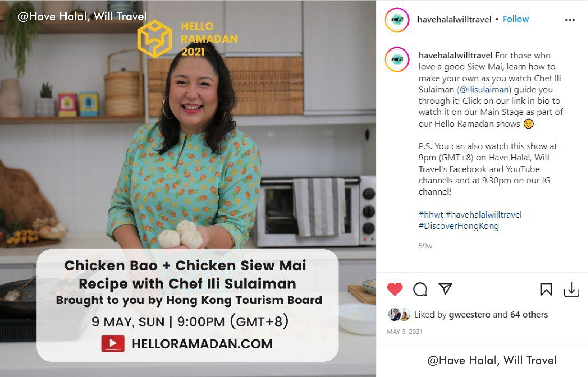
Task: Download the post using the download arrow icon
Action: [x=571, y=289]
